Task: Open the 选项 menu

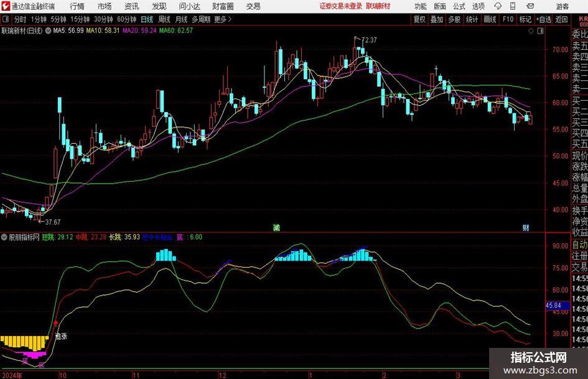Action: pos(478,6)
